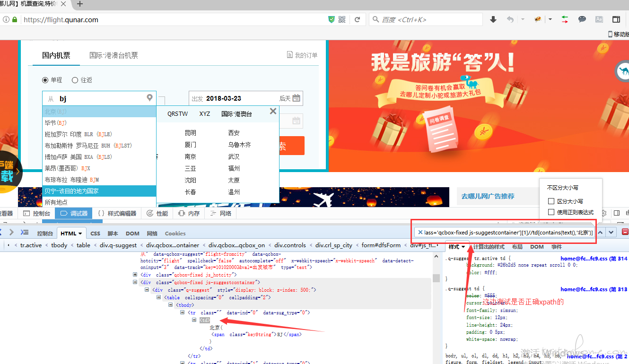The height and width of the screenshot is (364, 629).
Task: Click the Firebug bug icon
Action: point(538,19)
